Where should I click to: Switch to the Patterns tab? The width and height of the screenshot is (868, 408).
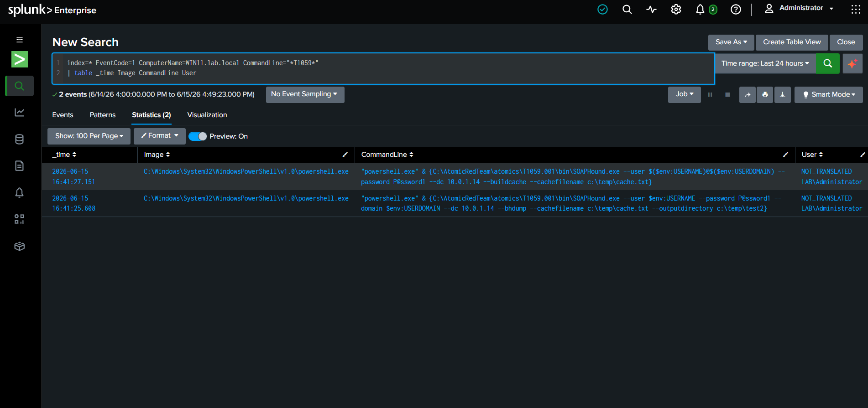click(x=103, y=115)
